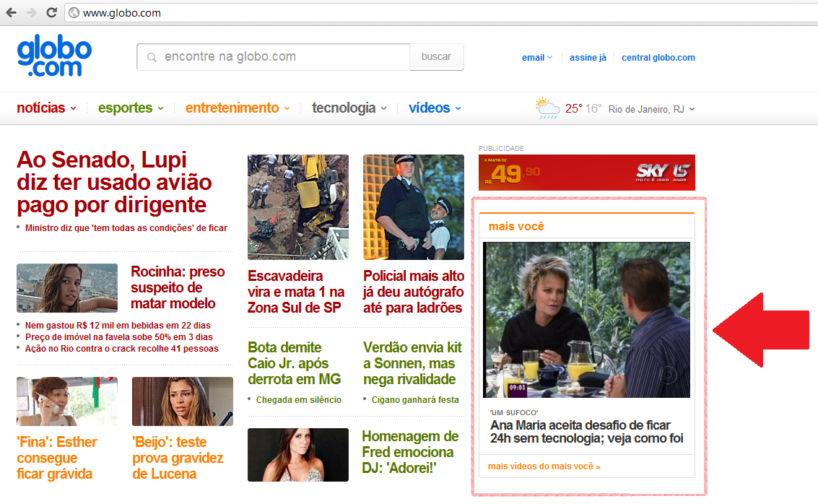Reload the page with the refresh icon

click(x=51, y=13)
